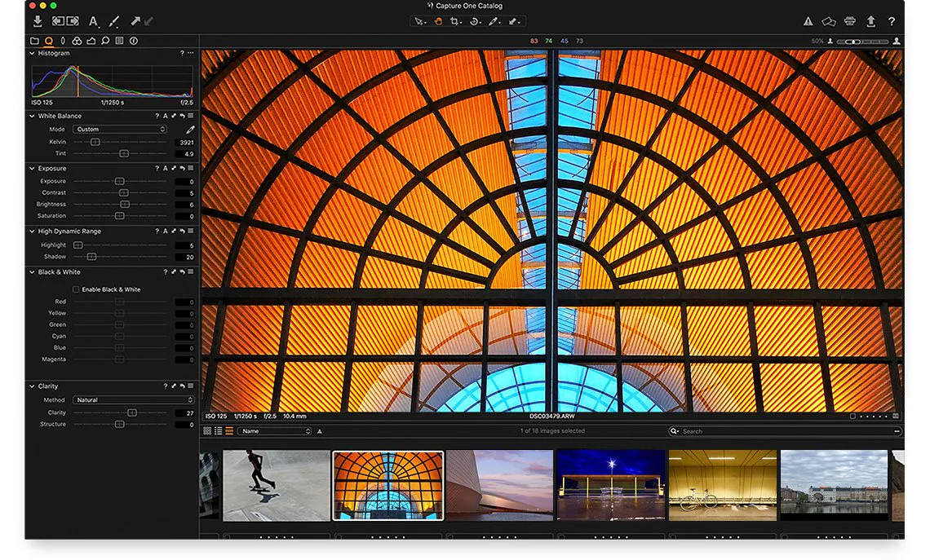Enable Black & White checkbox
This screenshot has width=930, height=560.
pyautogui.click(x=76, y=289)
